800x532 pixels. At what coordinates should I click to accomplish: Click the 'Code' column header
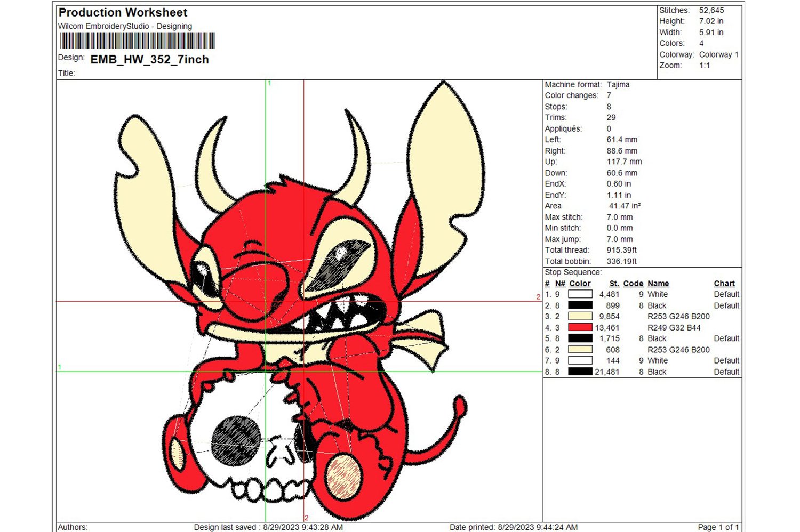633,284
